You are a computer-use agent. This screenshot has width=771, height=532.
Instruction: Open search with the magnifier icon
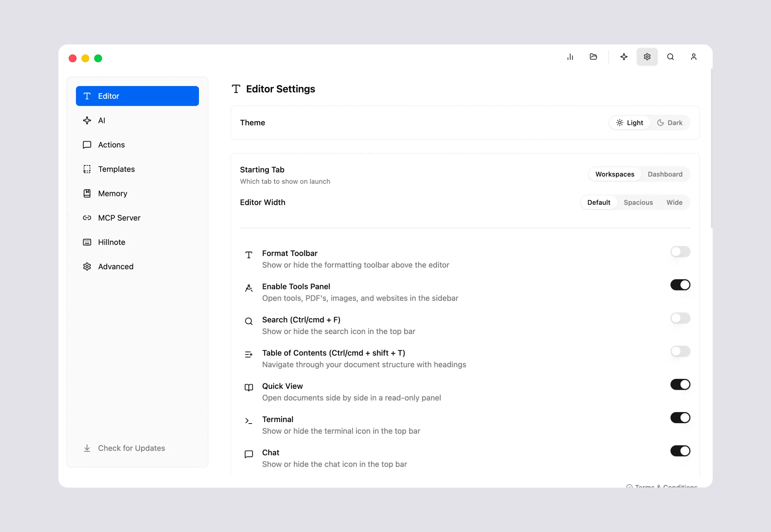pos(670,57)
